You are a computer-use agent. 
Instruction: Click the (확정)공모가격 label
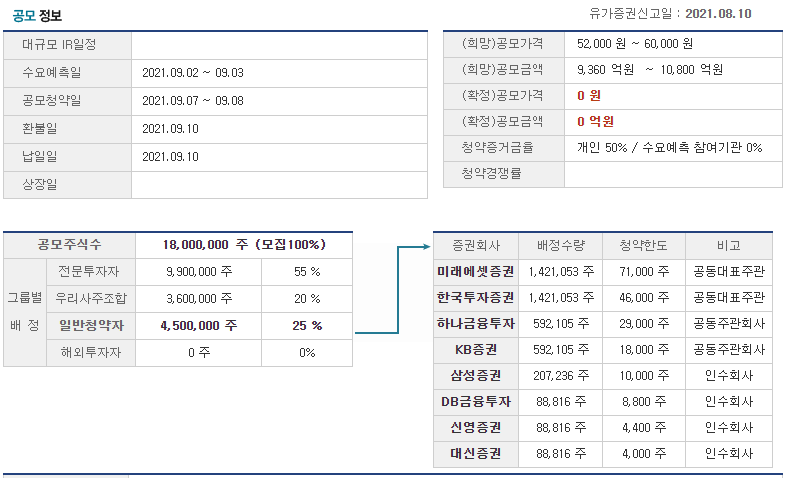[503, 95]
